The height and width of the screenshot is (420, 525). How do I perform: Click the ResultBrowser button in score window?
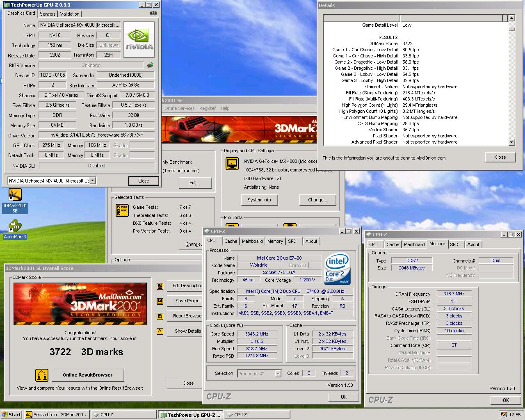[x=185, y=316]
